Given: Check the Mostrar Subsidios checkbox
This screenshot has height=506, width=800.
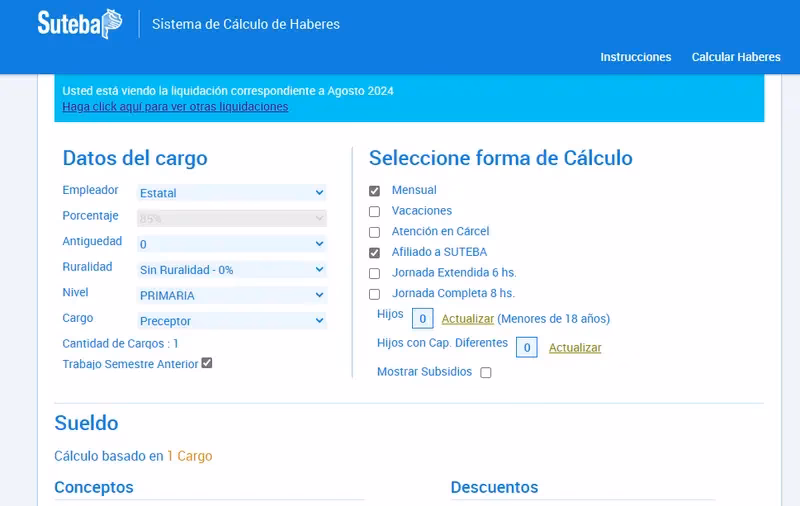Looking at the screenshot, I should tap(486, 372).
